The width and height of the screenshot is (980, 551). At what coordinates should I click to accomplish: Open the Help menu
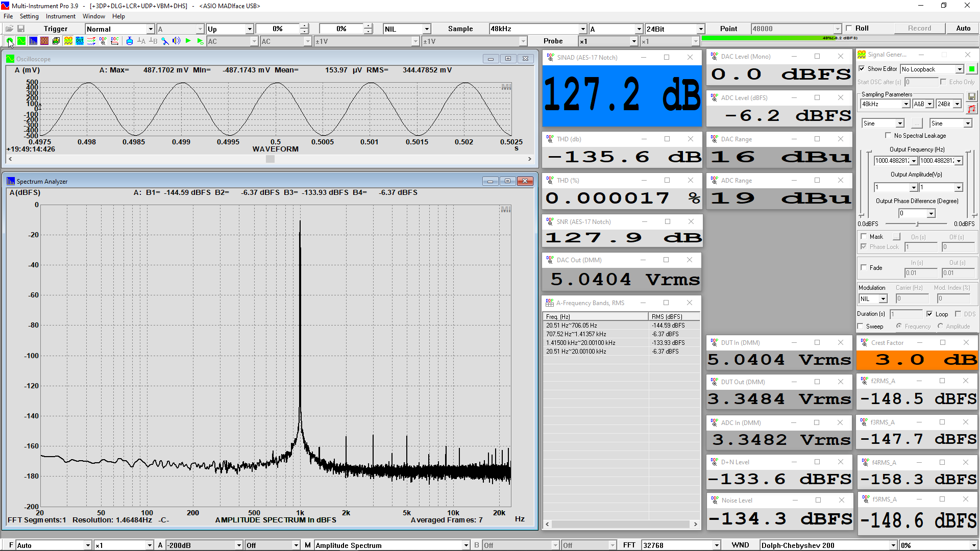point(118,16)
